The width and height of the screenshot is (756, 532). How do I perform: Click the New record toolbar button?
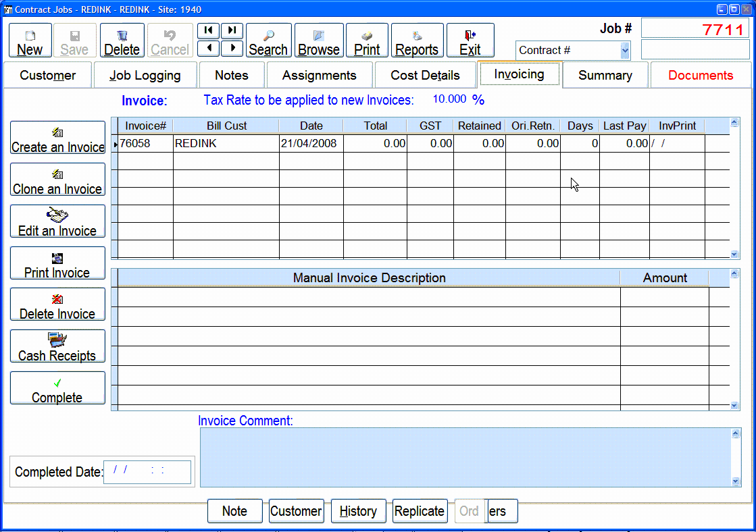click(30, 42)
